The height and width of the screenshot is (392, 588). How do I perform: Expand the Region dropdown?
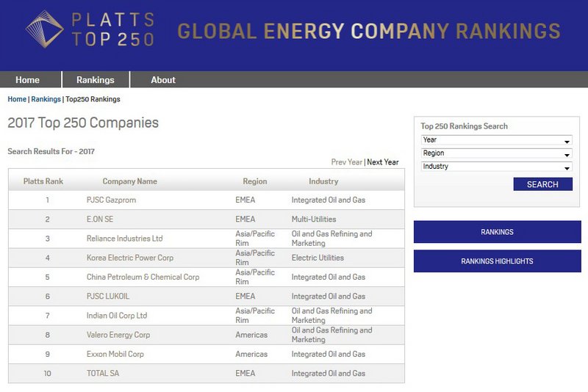(496, 153)
